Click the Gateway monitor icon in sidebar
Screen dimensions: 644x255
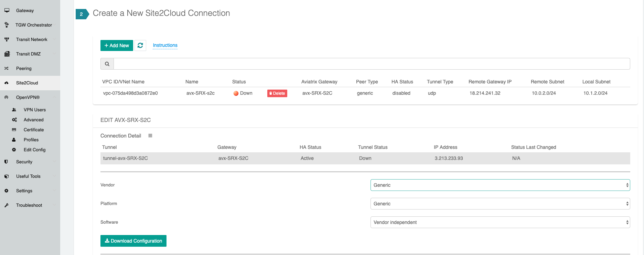[x=7, y=10]
